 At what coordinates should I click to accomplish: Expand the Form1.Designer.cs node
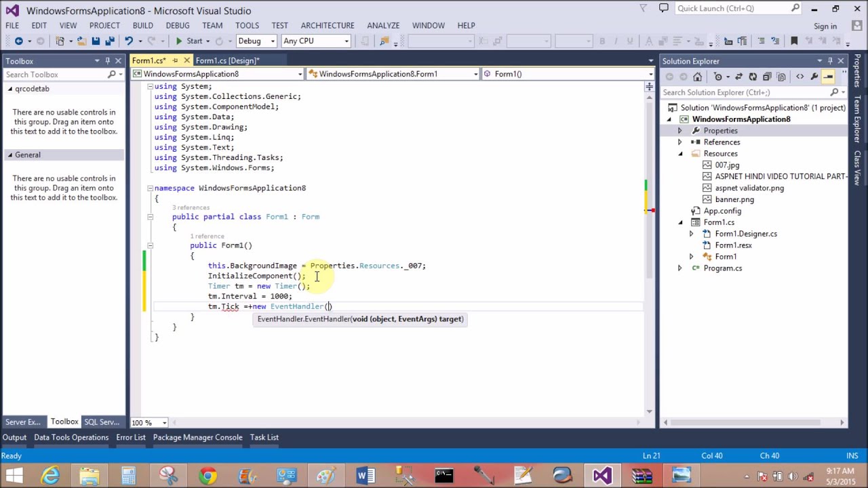point(691,234)
